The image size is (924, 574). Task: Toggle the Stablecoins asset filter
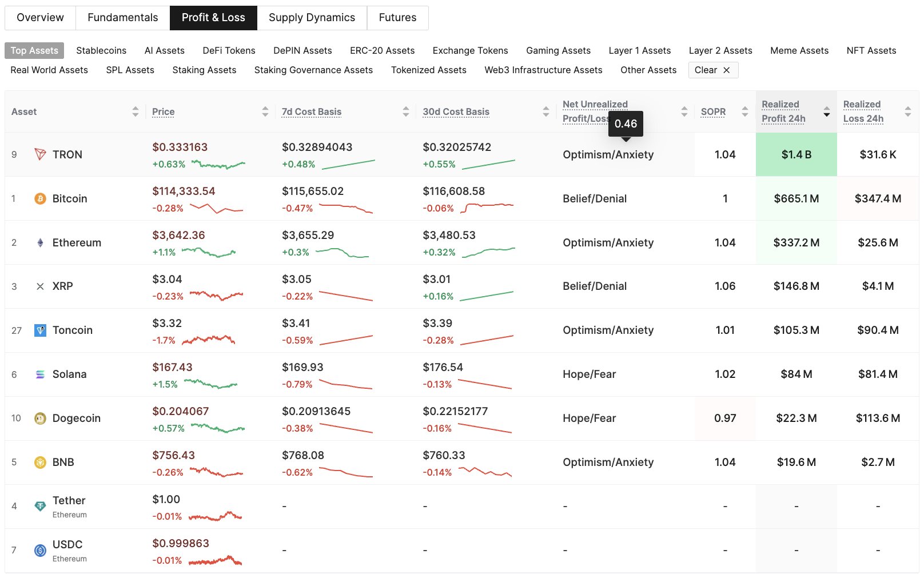click(x=101, y=50)
